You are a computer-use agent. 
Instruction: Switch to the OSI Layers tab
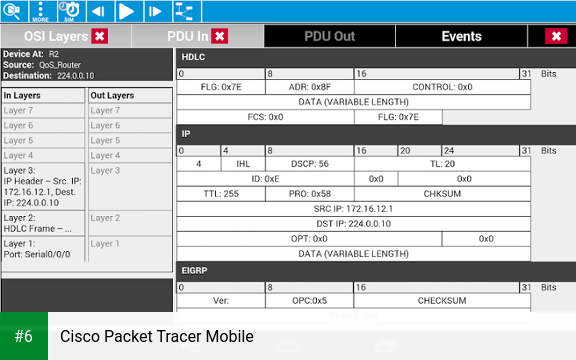point(56,36)
